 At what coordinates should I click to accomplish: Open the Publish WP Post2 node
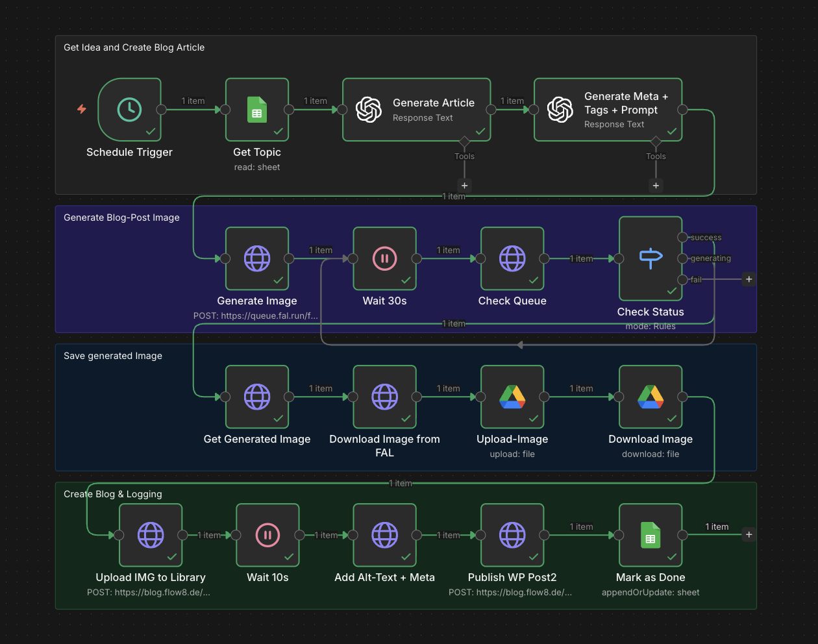(512, 535)
